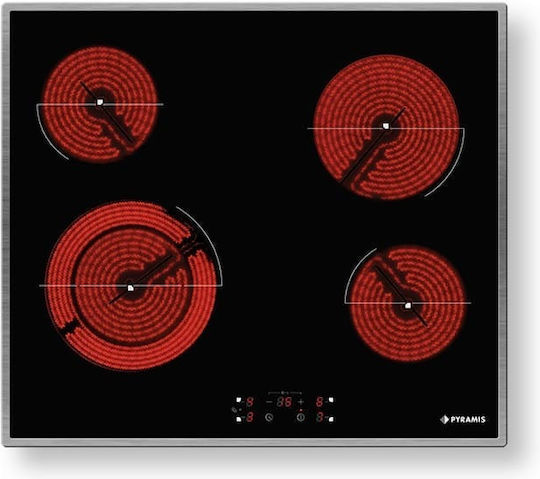Screen dimensions: 540x479
Task: Tap the power on/off symbol
Action: click(x=301, y=417)
